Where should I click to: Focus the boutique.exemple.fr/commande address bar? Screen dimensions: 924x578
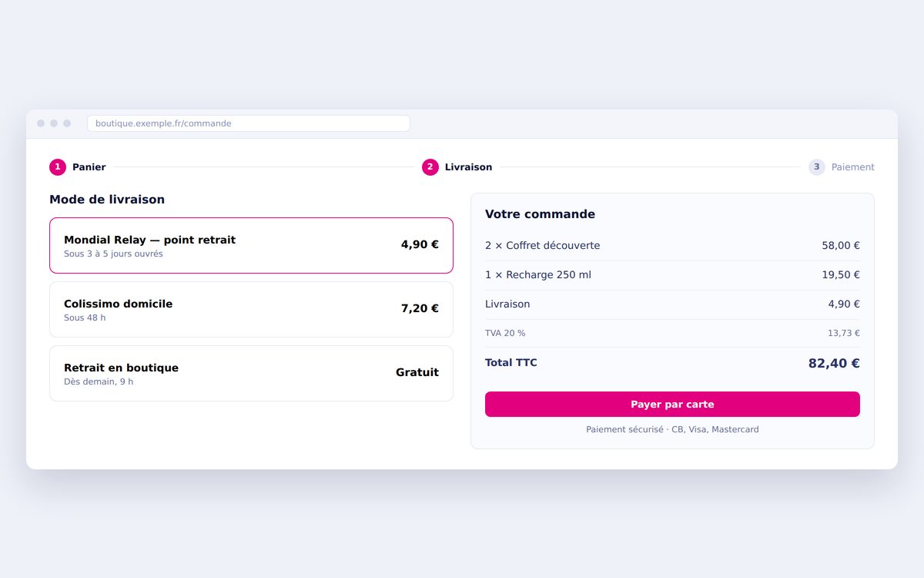click(x=249, y=123)
